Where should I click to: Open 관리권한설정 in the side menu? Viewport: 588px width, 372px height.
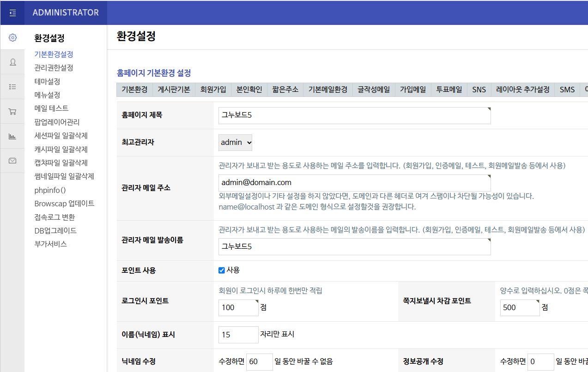coord(54,68)
